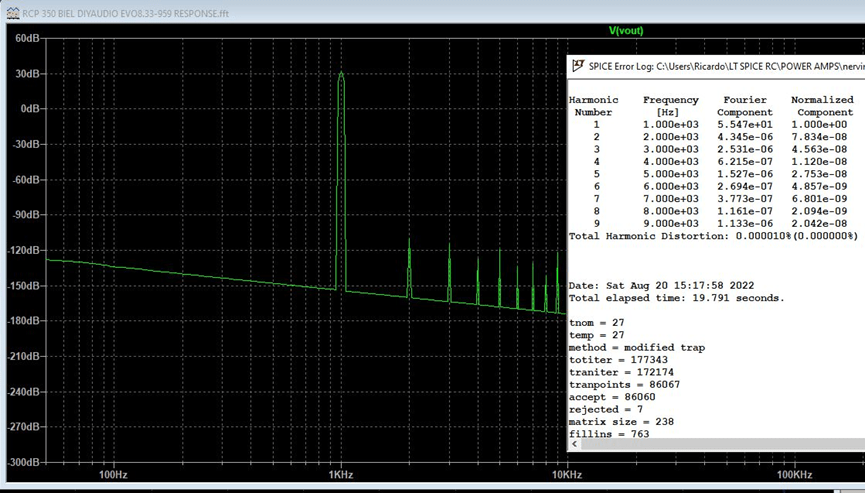Click the -90dB vertical axis label

[25, 215]
